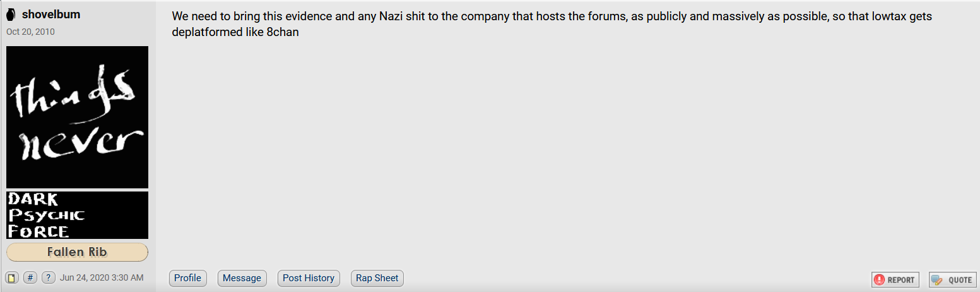Click the Jun 24, 2020 3:30 AM timestamp
Screen dimensions: 980x292
coord(102,278)
